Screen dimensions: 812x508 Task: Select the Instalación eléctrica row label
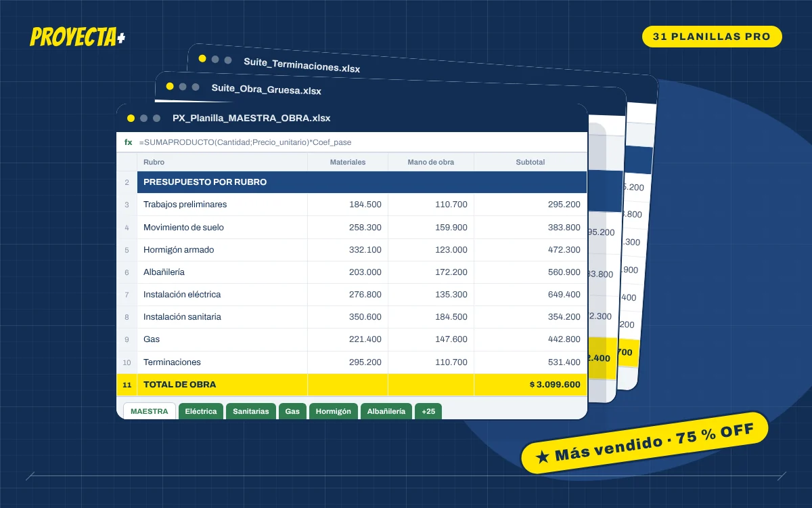pyautogui.click(x=182, y=294)
